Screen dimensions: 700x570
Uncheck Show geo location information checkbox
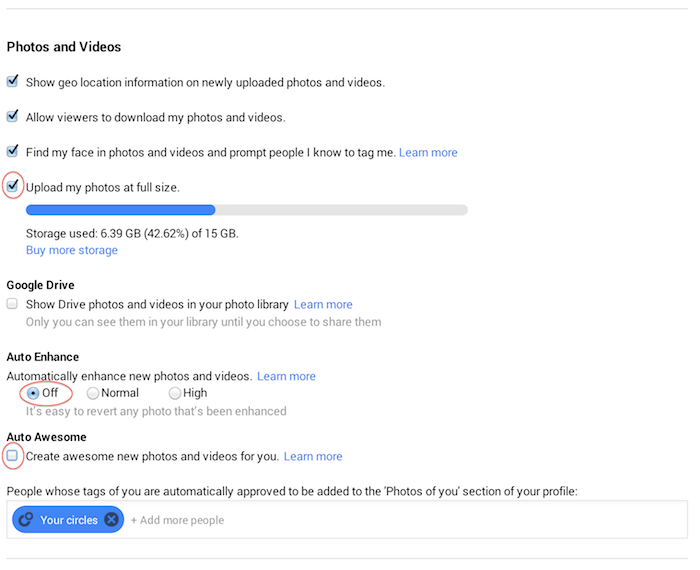point(12,81)
